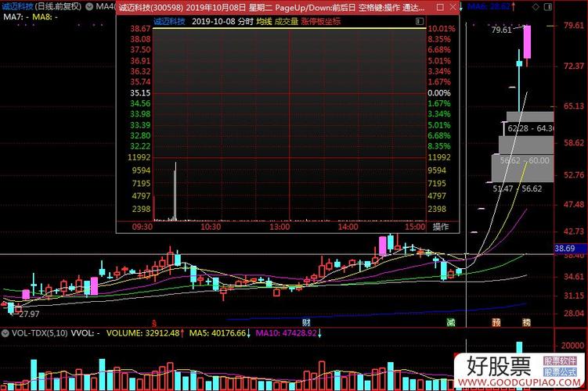Click the 13:00 time label in the popup
Image resolution: width=588 pixels, height=391 pixels.
tap(280, 227)
